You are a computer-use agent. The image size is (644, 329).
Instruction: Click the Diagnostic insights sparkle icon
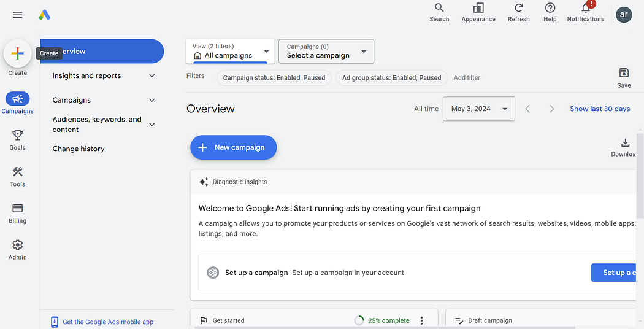pyautogui.click(x=204, y=182)
